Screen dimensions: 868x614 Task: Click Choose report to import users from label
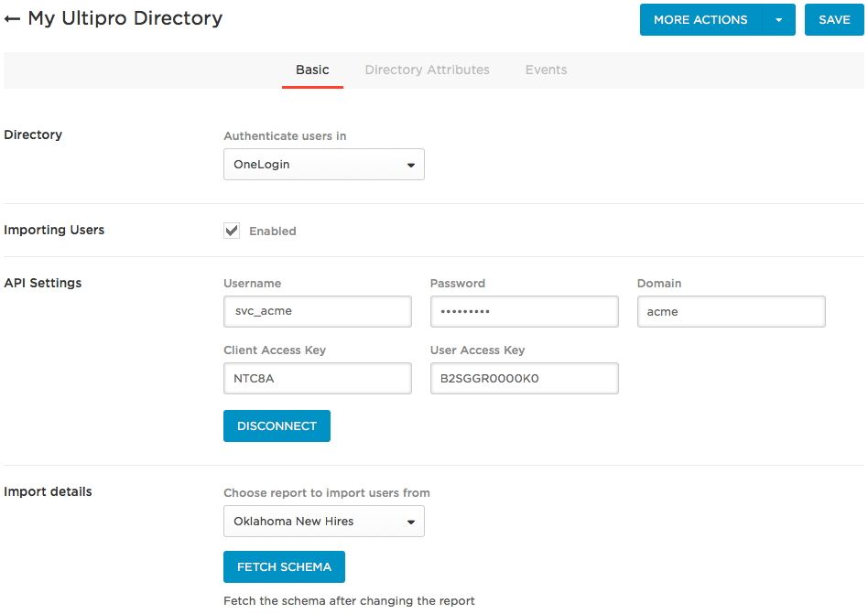click(x=327, y=493)
